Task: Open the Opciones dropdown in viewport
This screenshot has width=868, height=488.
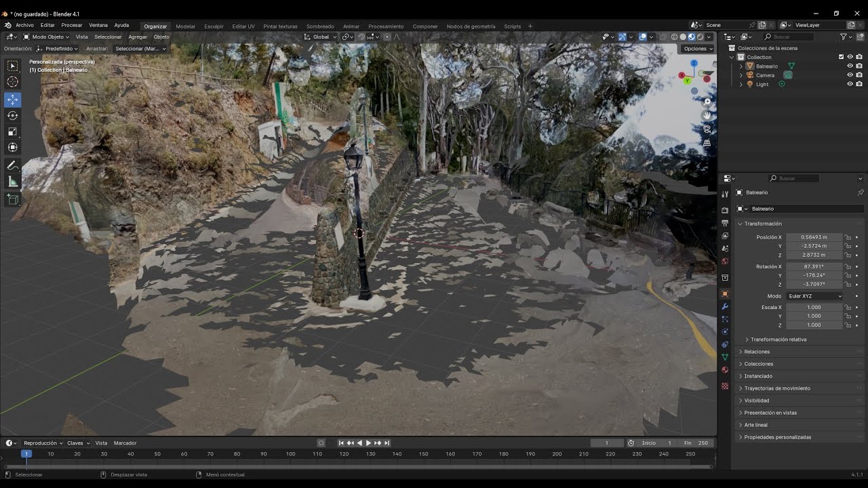Action: coord(698,49)
